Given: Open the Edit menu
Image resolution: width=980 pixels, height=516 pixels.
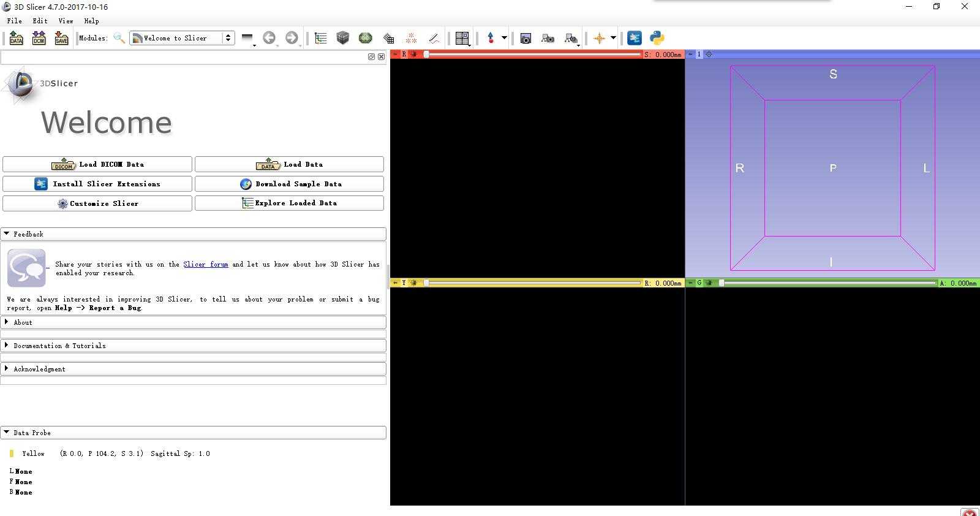Looking at the screenshot, I should pos(40,21).
